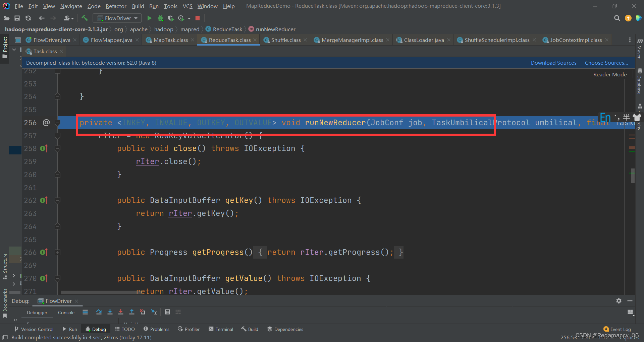
Task: Toggle Reader Mode
Action: (610, 74)
